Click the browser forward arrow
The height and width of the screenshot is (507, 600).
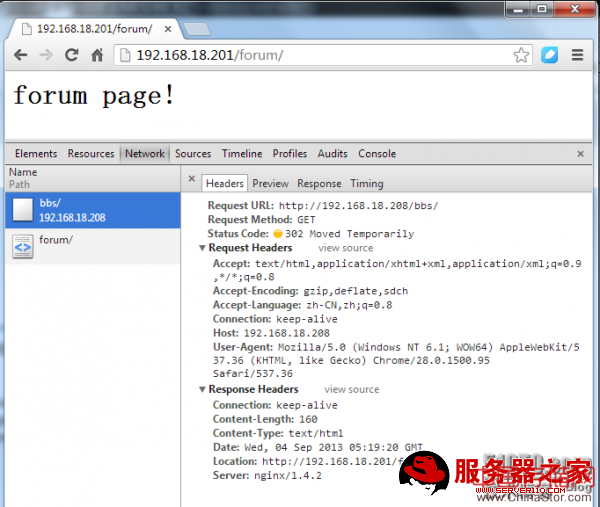[x=46, y=56]
